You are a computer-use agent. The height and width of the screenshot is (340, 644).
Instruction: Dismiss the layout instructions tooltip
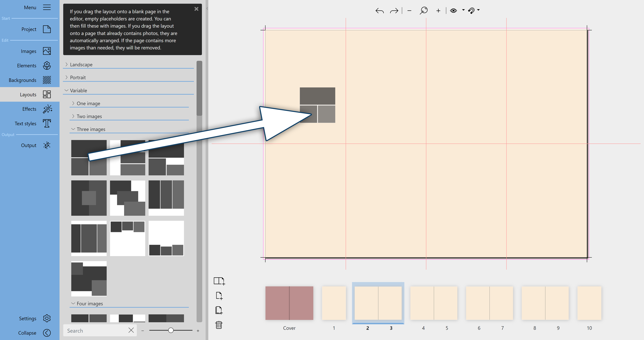196,9
